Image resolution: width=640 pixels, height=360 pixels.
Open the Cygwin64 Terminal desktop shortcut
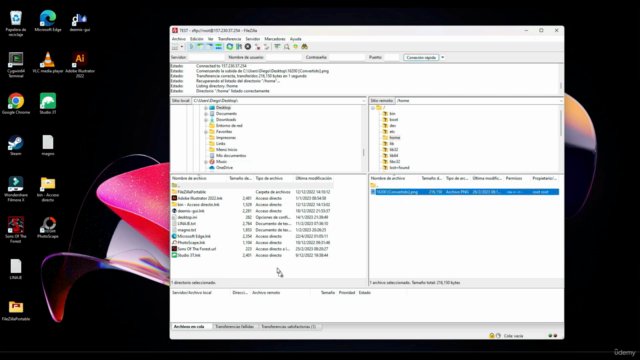(16, 64)
